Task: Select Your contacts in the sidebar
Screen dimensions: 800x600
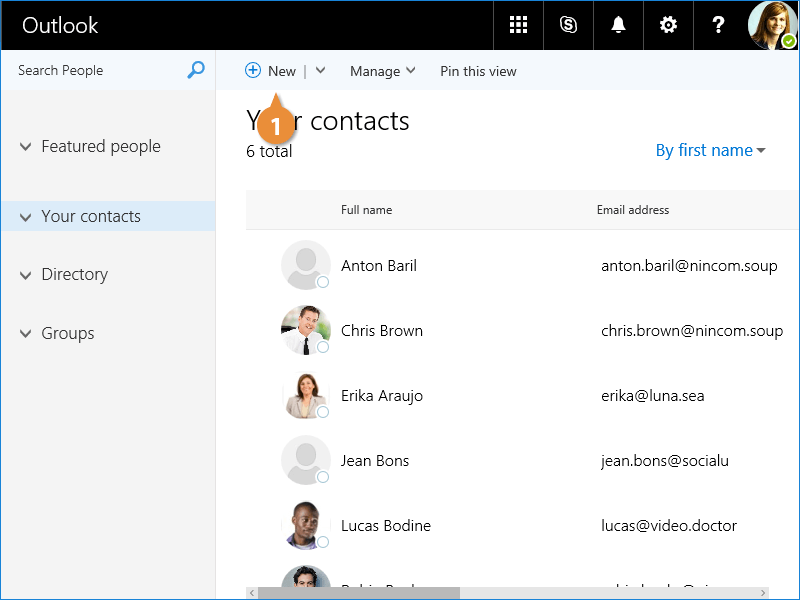Action: pos(91,216)
